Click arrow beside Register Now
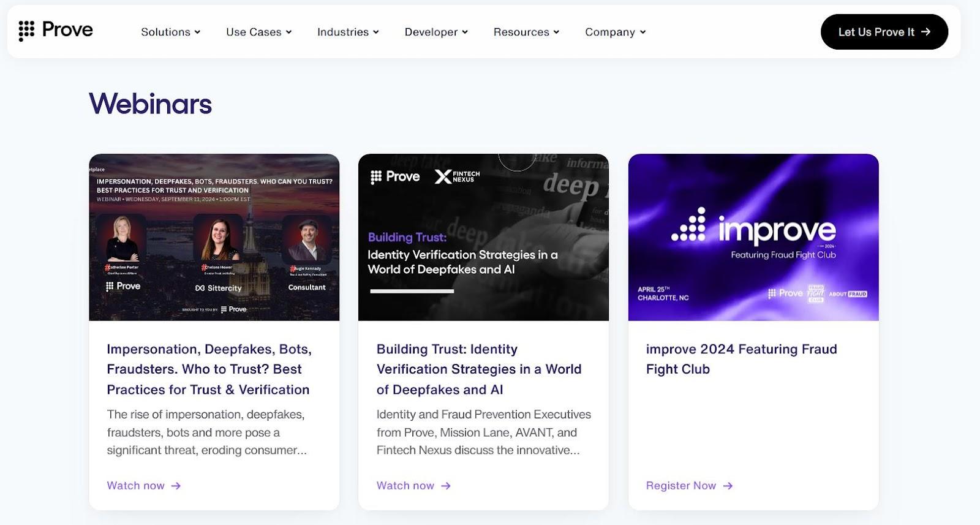The image size is (980, 525). tap(728, 486)
